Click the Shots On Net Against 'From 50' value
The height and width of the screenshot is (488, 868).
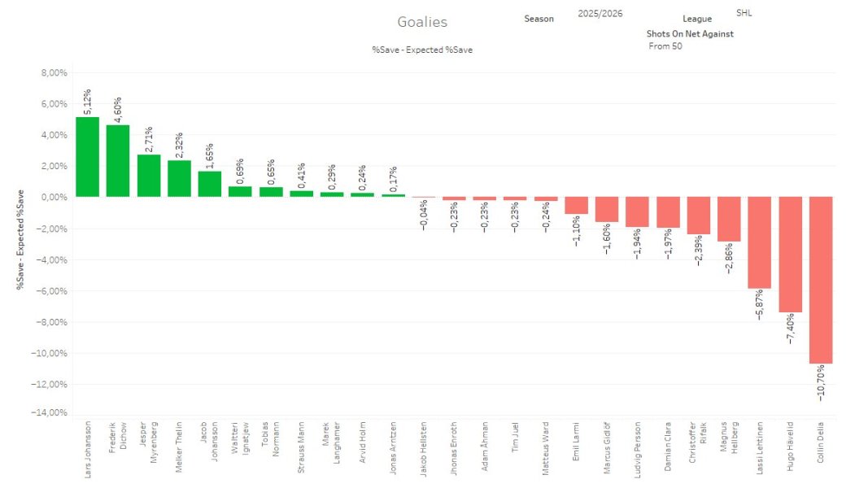click(665, 46)
